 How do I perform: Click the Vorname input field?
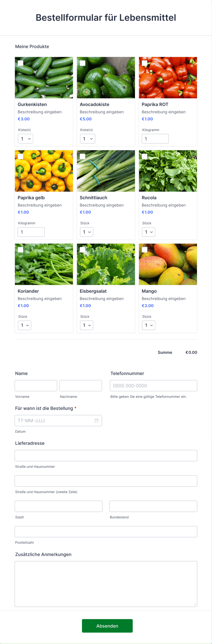[x=36, y=385]
